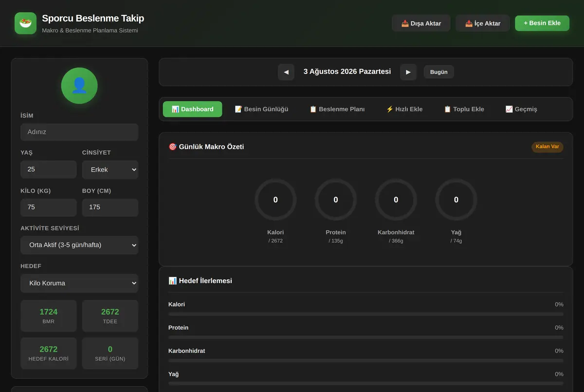Go to next day arrow
Viewport: 584px width, 392px height.
(408, 72)
